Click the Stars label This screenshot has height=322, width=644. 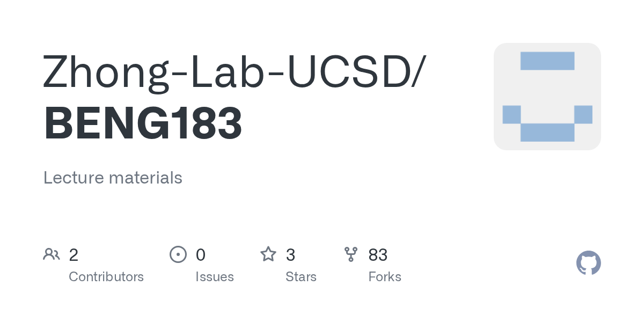(x=301, y=277)
